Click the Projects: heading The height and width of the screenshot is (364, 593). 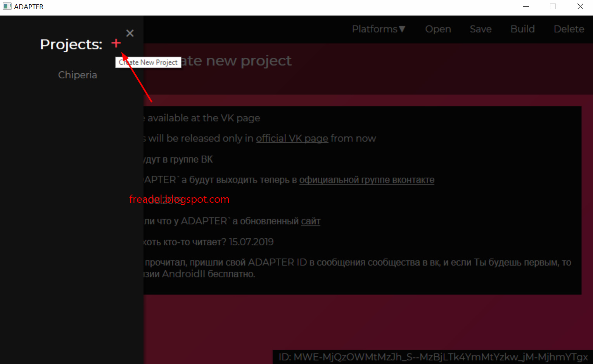[71, 44]
